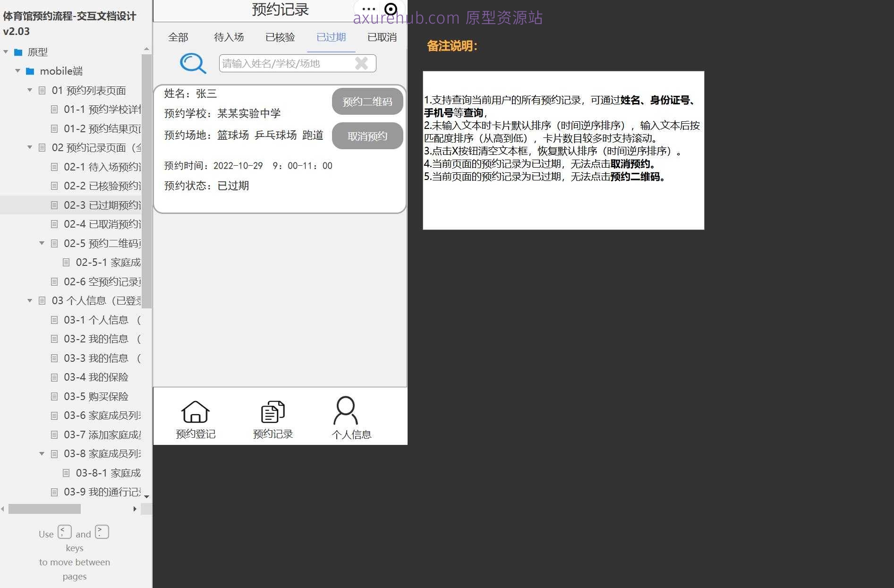
Task: Click the 原型 folder icon in the sidebar
Action: click(18, 52)
